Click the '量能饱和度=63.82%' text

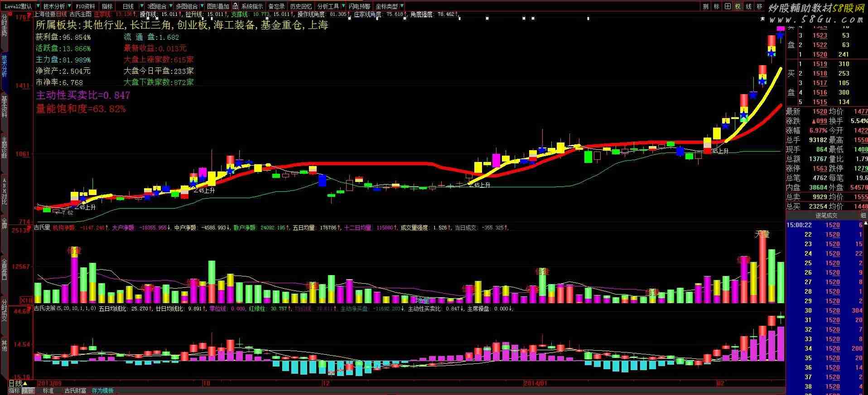[81, 109]
